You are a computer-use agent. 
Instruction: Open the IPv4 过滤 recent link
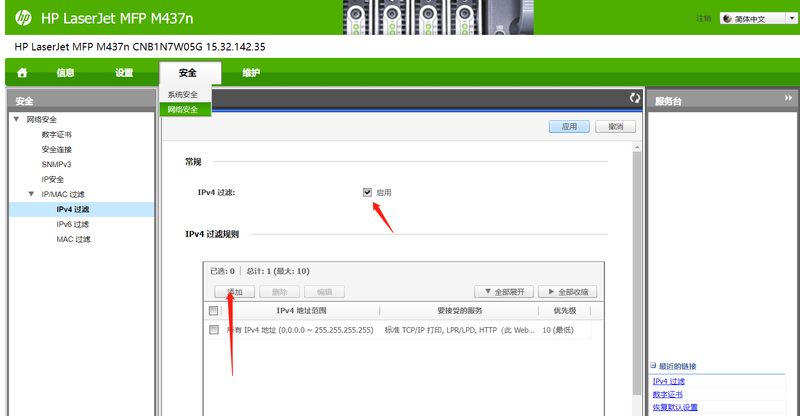pyautogui.click(x=668, y=381)
